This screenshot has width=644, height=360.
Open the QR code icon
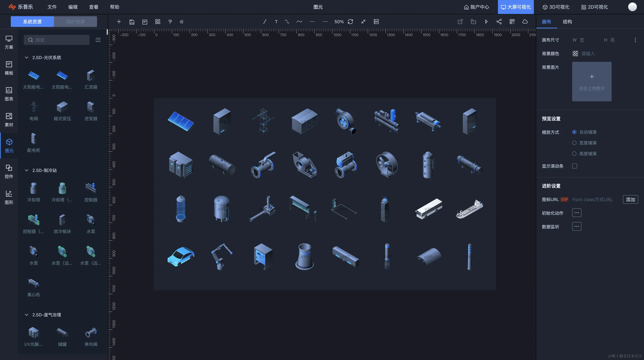coord(512,22)
